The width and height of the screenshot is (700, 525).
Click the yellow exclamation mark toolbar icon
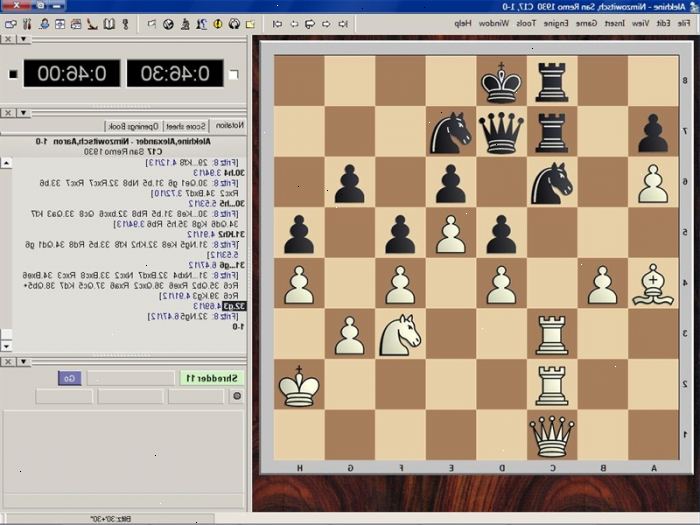tap(217, 24)
